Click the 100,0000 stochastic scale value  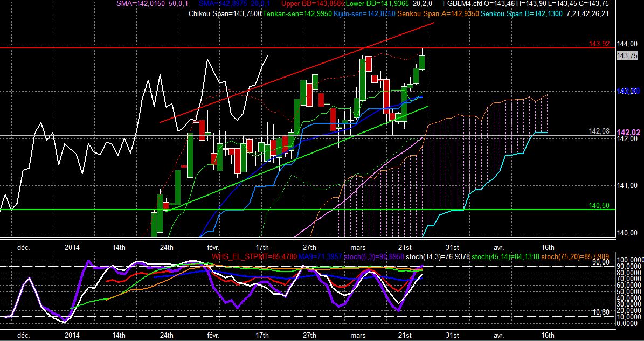point(630,260)
